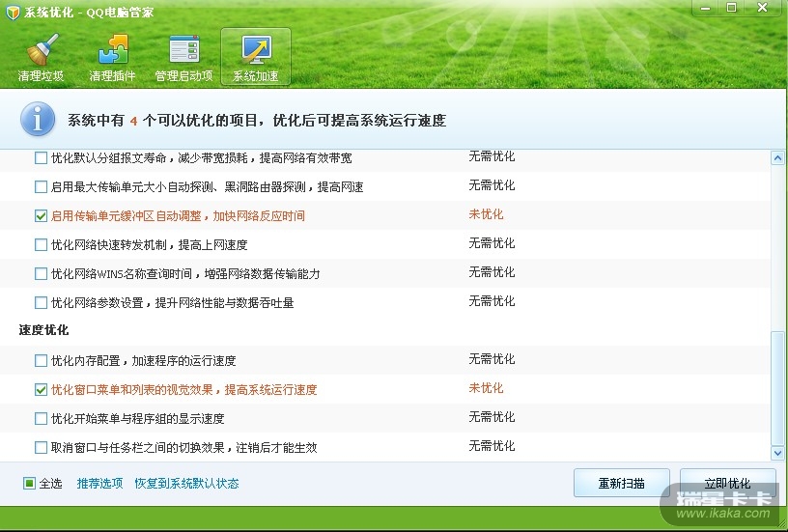788x532 pixels.
Task: Open the 管理启动项 list icon
Action: click(x=183, y=49)
